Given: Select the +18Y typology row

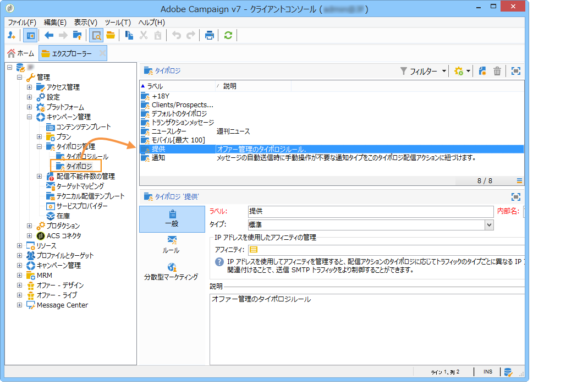Looking at the screenshot, I should tap(332, 96).
